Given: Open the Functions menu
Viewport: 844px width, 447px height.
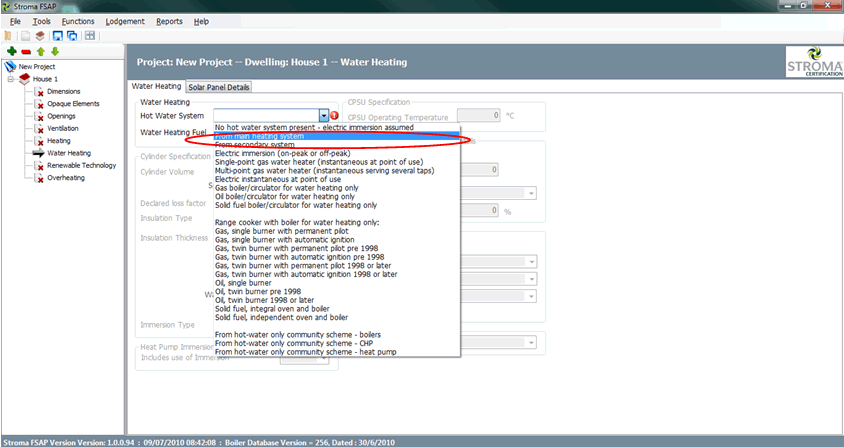Looking at the screenshot, I should tap(78, 22).
